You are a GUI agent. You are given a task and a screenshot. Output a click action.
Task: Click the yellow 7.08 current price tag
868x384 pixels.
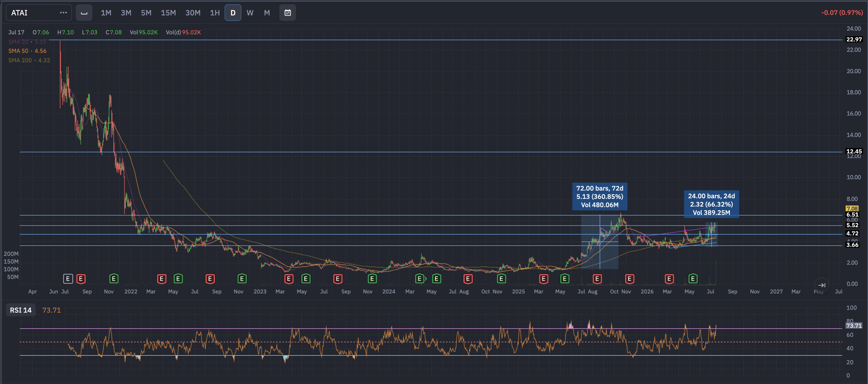pyautogui.click(x=852, y=209)
